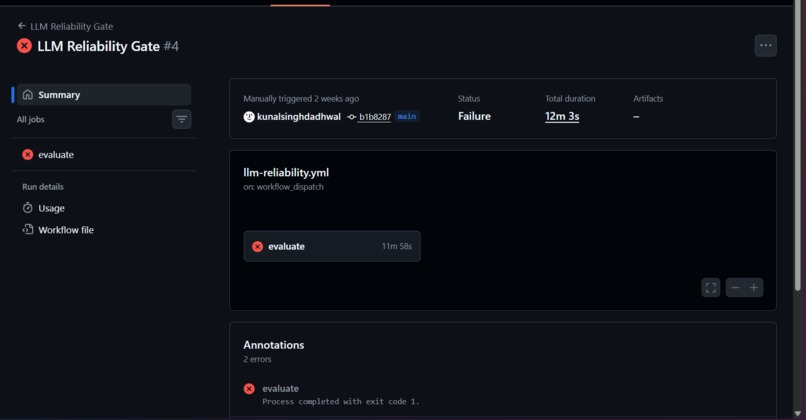The image size is (806, 420).
Task: Click the Failure status text
Action: (x=474, y=117)
